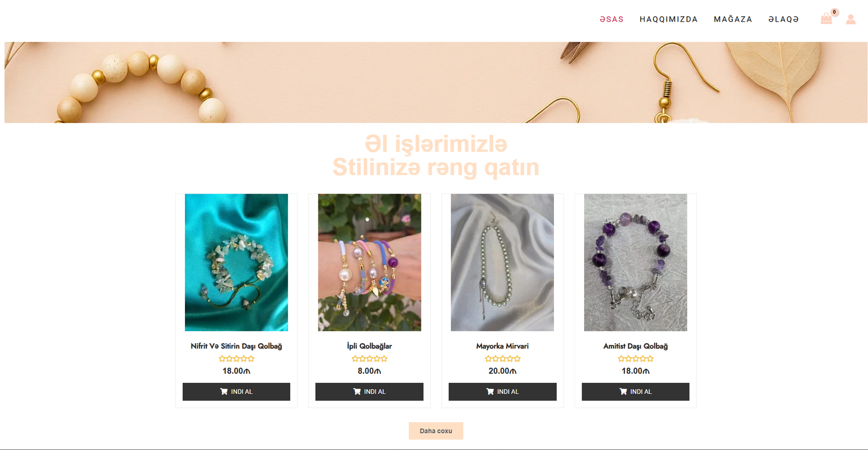Click cart icon in Mayorka Mirvari INDI AL button
This screenshot has width=868, height=450.
pyautogui.click(x=490, y=391)
